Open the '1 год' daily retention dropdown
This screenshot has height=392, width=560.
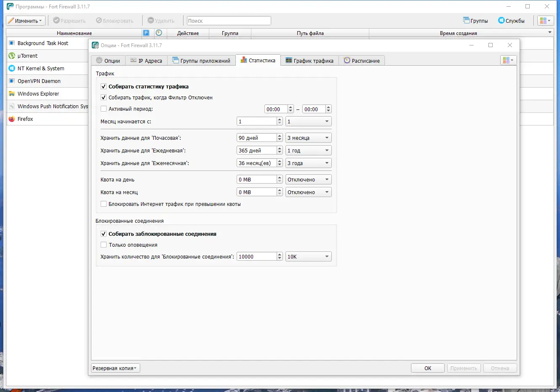(x=309, y=150)
